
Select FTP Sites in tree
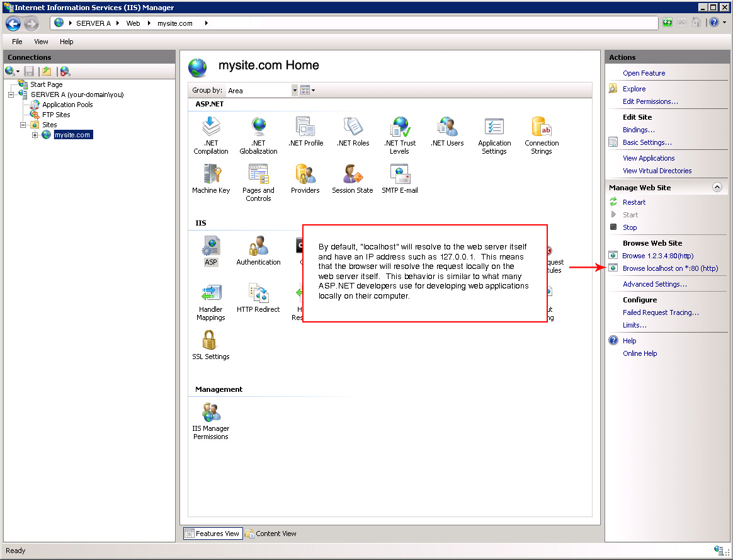(x=56, y=115)
